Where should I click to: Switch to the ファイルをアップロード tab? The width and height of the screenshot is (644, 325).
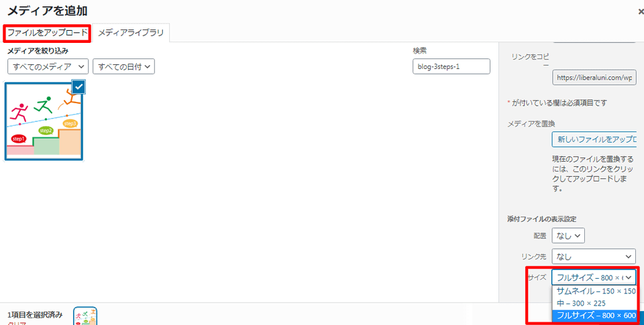pos(47,33)
